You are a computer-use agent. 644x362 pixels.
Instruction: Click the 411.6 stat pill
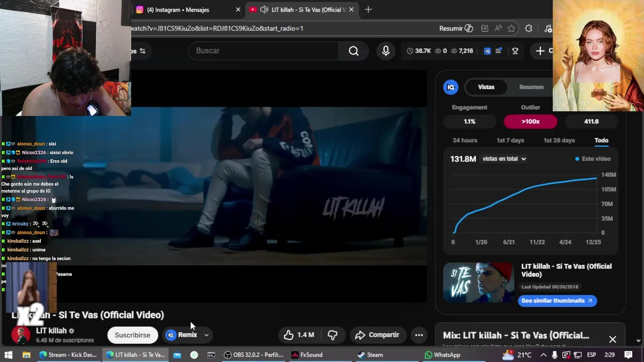(591, 121)
